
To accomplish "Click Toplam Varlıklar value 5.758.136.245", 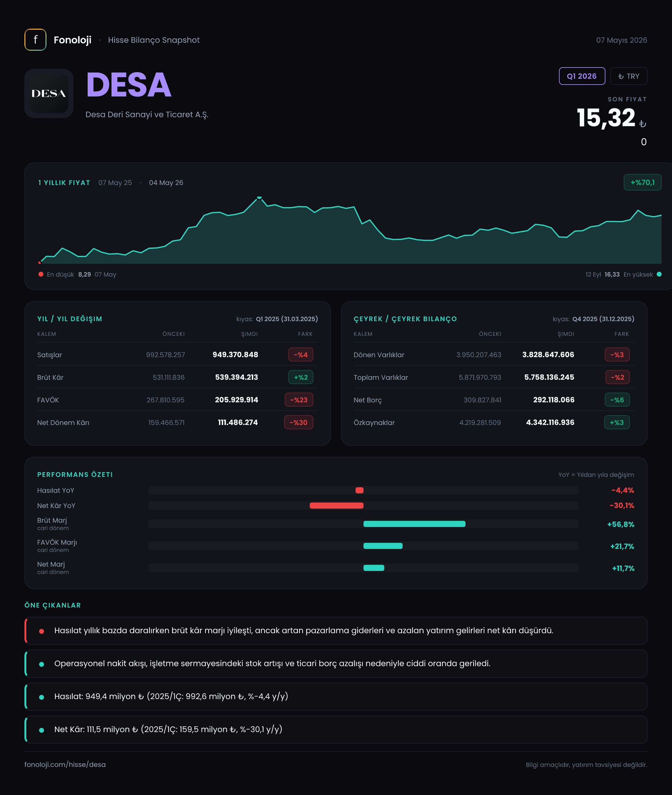I will (549, 377).
